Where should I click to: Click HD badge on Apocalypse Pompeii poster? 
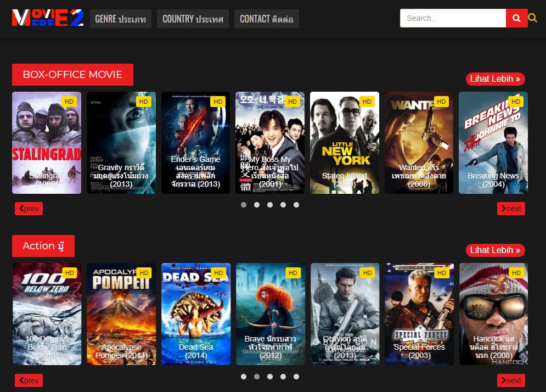pyautogui.click(x=144, y=273)
